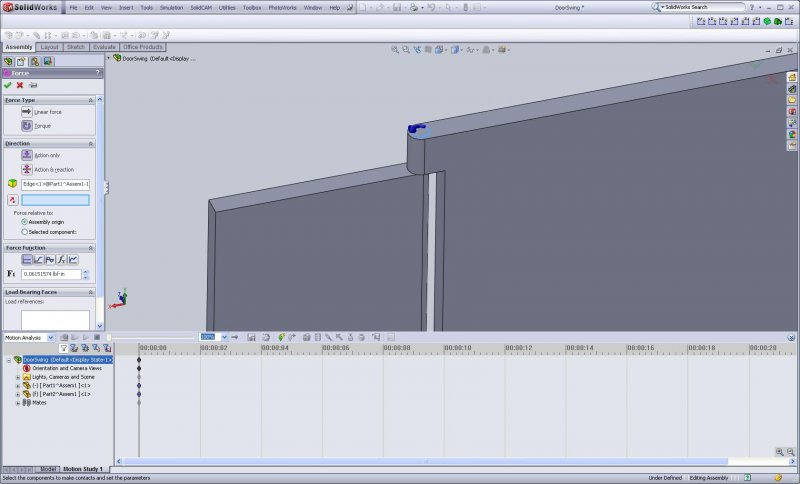This screenshot has width=800, height=484.
Task: Collapse the DoorSwing root node
Action: (x=9, y=360)
